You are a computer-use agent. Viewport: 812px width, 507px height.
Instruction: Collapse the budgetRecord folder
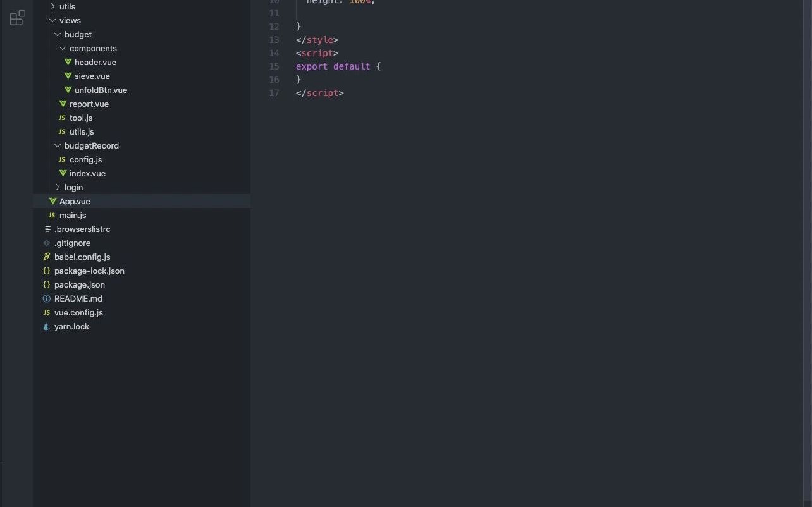click(x=58, y=145)
